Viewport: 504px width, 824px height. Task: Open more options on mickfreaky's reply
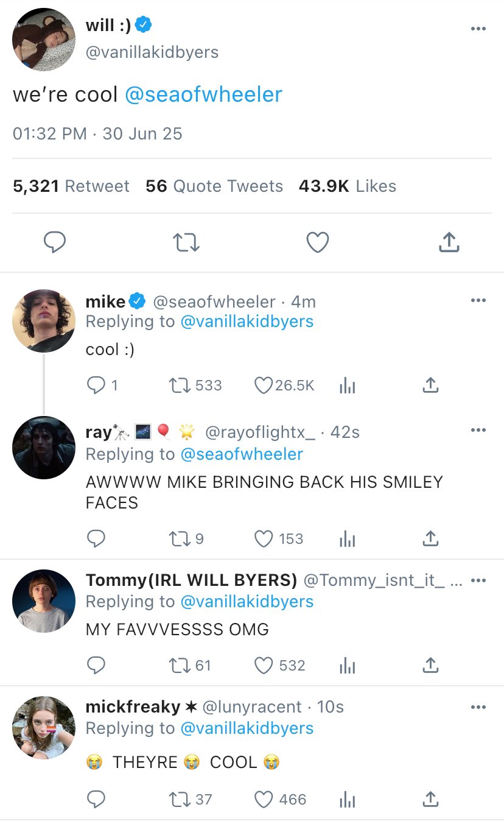[478, 706]
